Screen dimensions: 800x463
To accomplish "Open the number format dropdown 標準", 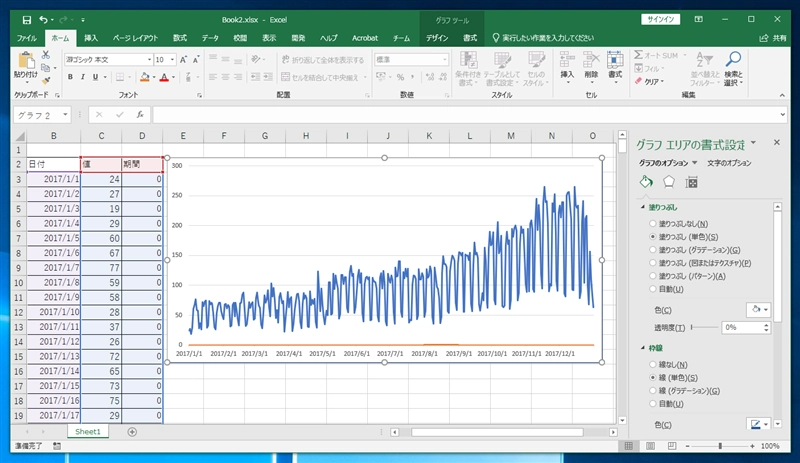I will click(x=445, y=60).
